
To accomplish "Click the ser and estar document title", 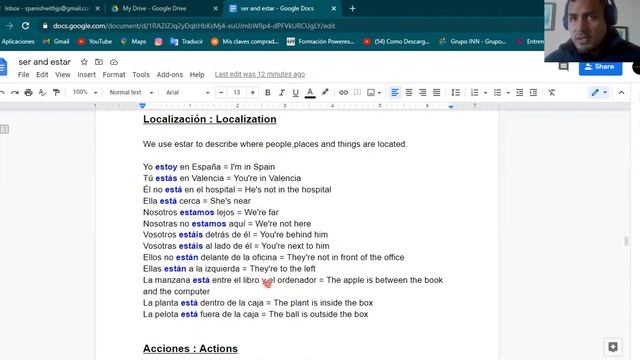I will coord(44,62).
